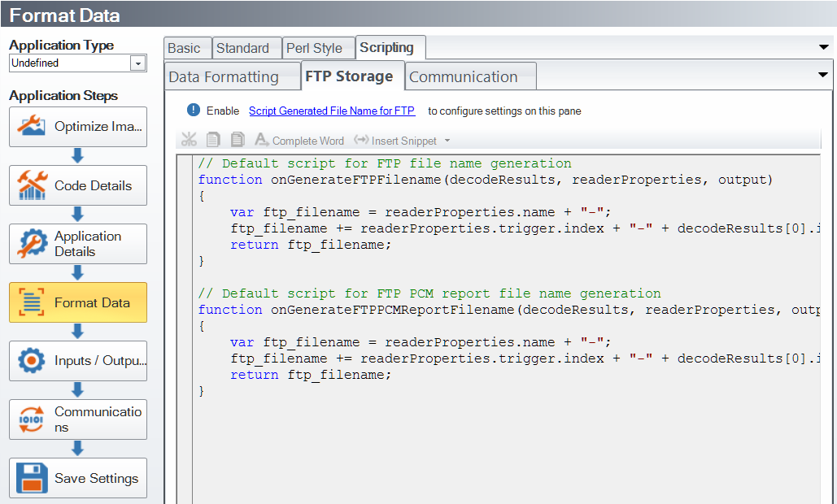Click the Complete Word button

(x=299, y=141)
